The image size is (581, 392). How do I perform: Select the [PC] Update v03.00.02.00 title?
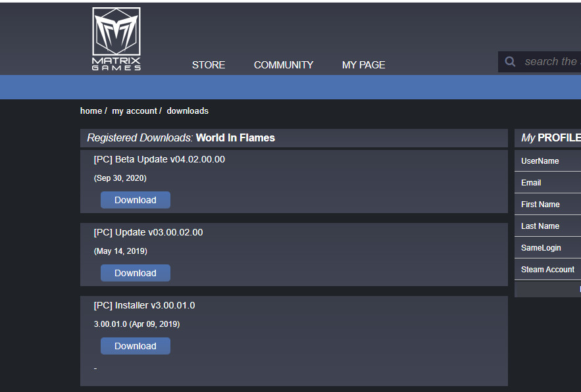pyautogui.click(x=148, y=232)
